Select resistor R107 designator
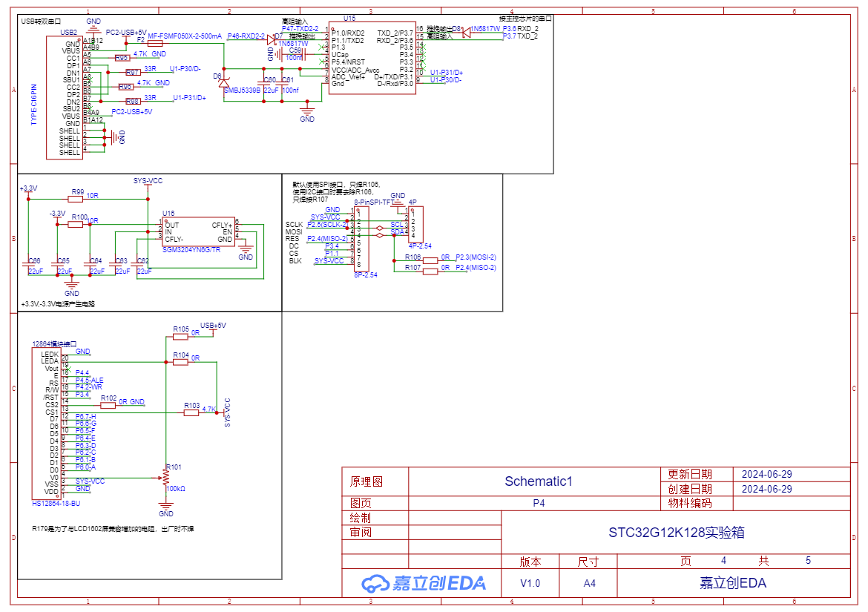This screenshot has height=612, width=868. [413, 267]
